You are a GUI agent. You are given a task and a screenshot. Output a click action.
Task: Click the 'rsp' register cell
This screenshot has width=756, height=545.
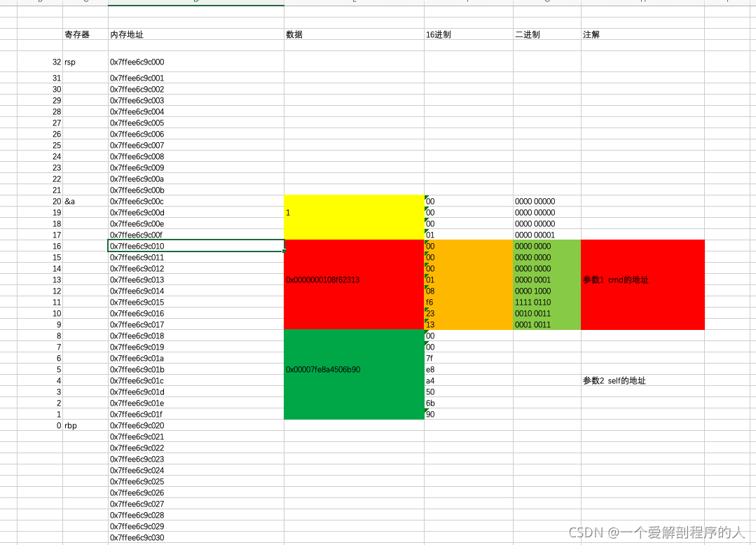point(85,62)
